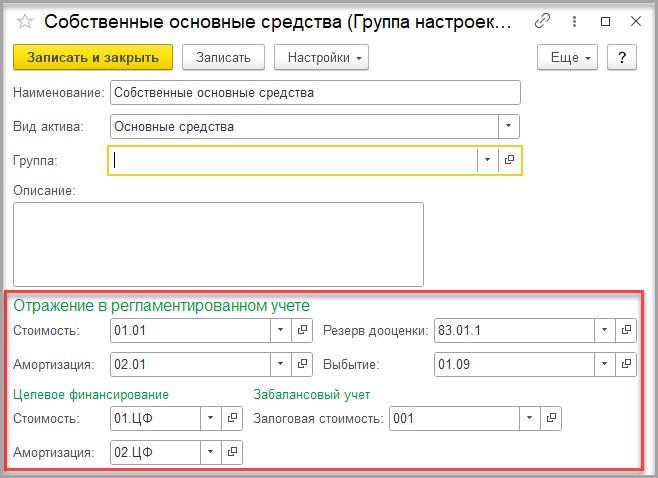Expand the Вид актива dropdown
Viewport: 658px width, 478px height.
click(509, 126)
